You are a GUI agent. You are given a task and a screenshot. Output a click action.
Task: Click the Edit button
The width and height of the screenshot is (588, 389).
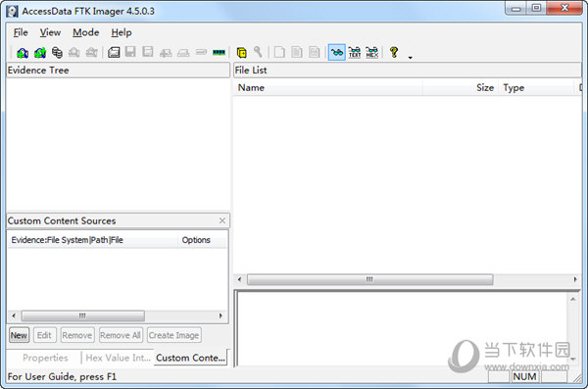[44, 335]
